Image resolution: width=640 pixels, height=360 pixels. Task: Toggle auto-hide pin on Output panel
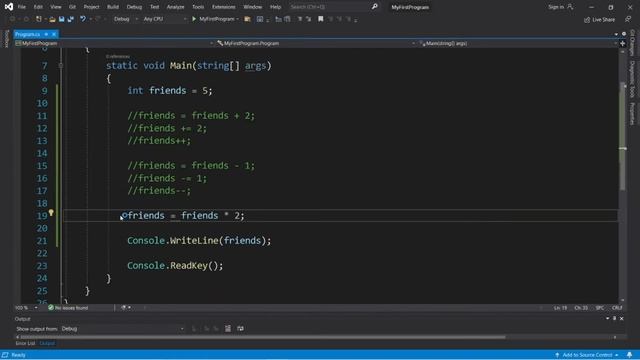pyautogui.click(x=614, y=318)
